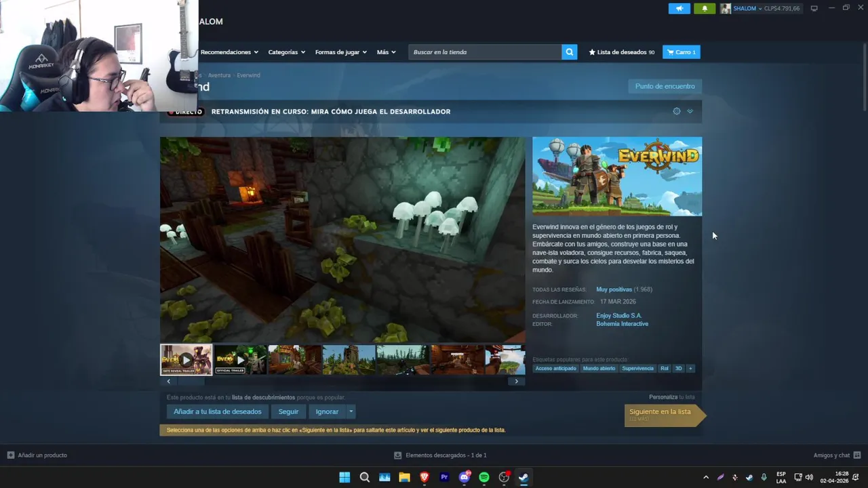
Task: Click the Personaliza tu lista link
Action: click(671, 397)
